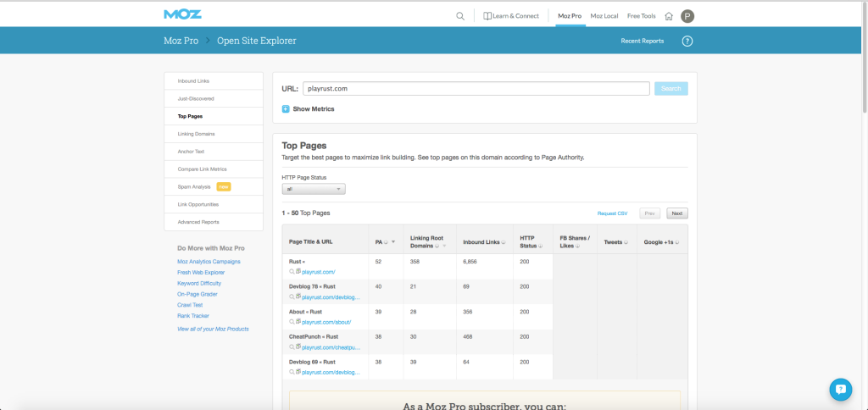Go to Moz home via house icon
Image resolution: width=868 pixels, height=410 pixels.
point(669,16)
